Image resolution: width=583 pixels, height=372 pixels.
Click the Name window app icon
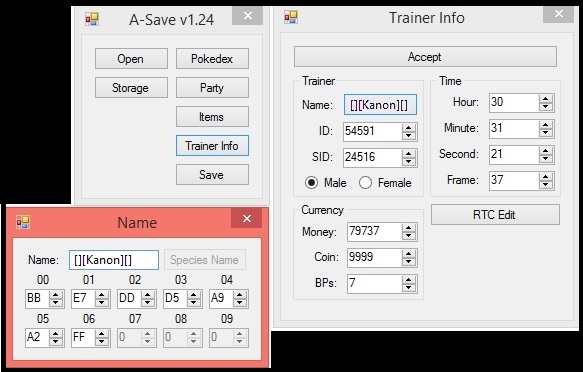click(23, 222)
